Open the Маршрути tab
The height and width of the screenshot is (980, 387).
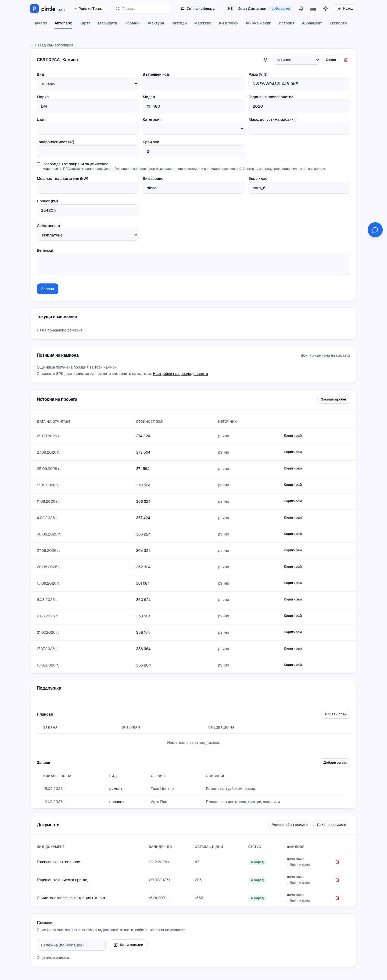click(x=107, y=23)
